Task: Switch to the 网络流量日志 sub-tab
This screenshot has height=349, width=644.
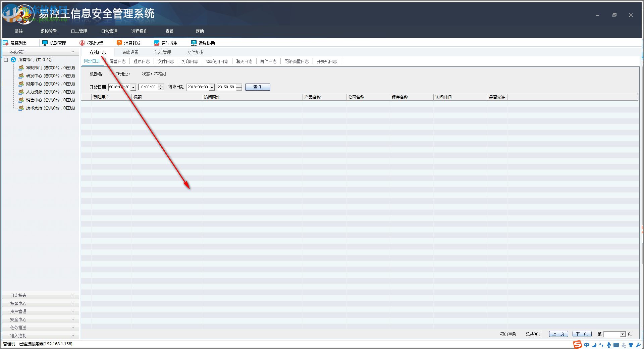Action: coord(297,61)
